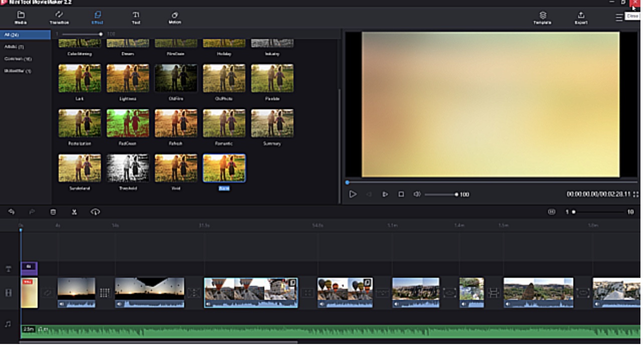Screen dimensions: 644x348
Task: Open the hamburger main menu
Action: point(619,18)
